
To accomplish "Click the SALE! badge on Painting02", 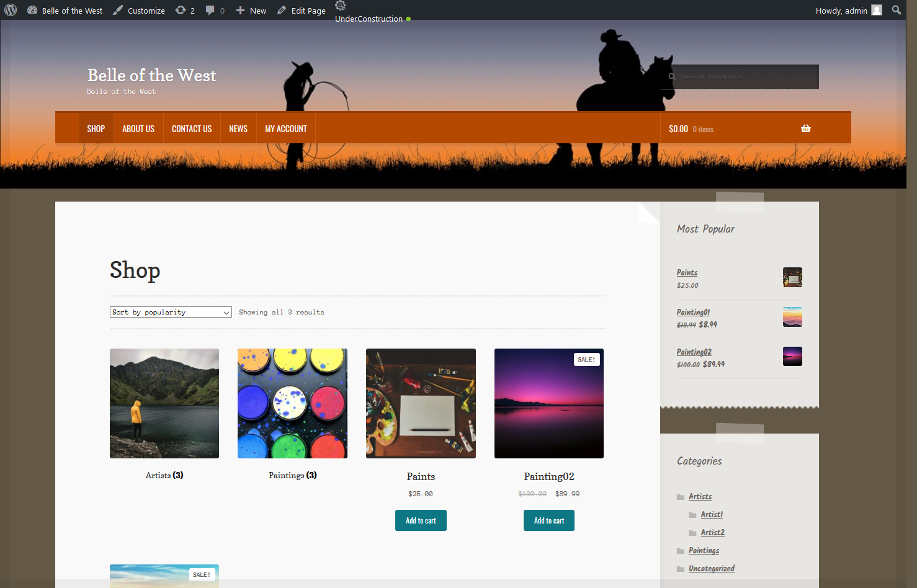I will pyautogui.click(x=586, y=359).
